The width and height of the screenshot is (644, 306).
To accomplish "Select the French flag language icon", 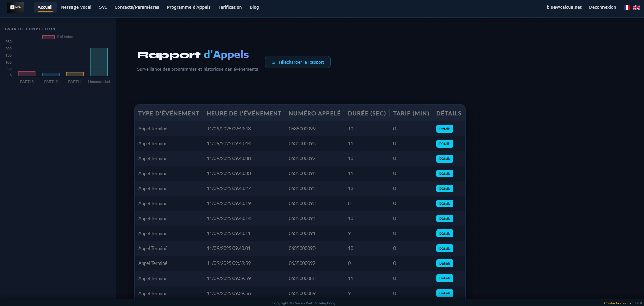I will point(627,7).
